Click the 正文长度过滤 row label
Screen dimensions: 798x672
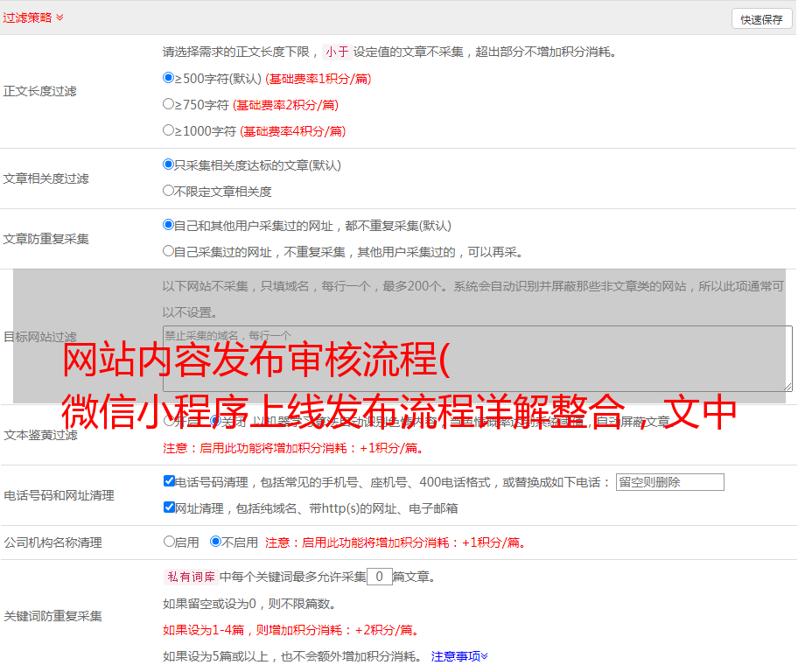click(x=39, y=91)
